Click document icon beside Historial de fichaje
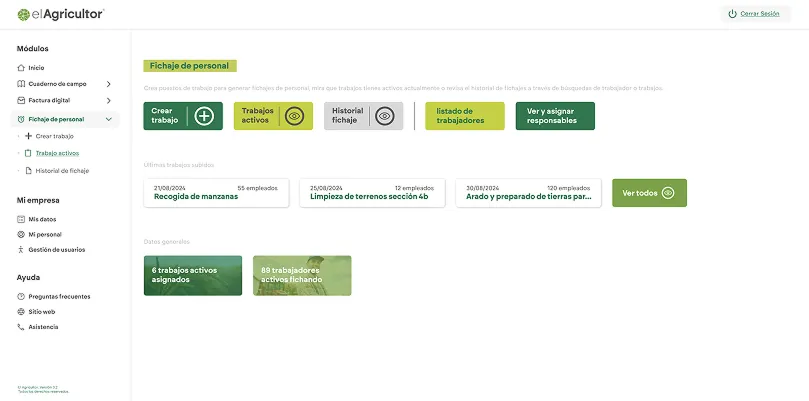The width and height of the screenshot is (809, 401). pos(28,170)
